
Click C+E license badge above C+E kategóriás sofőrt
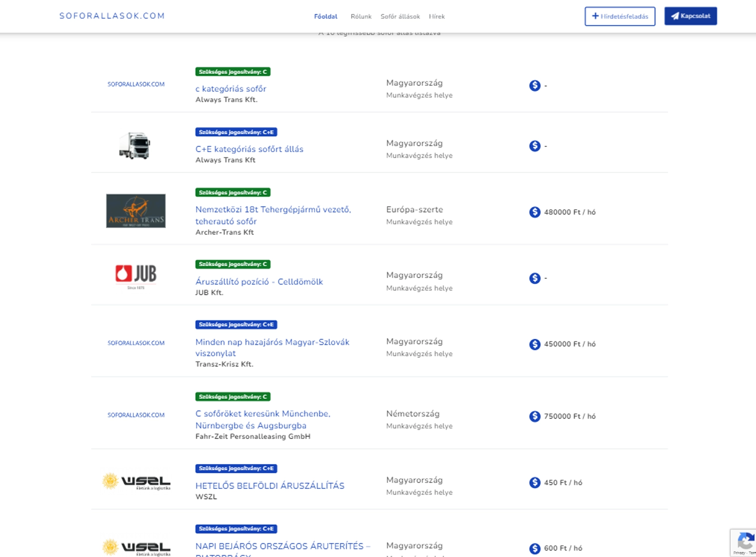(236, 132)
